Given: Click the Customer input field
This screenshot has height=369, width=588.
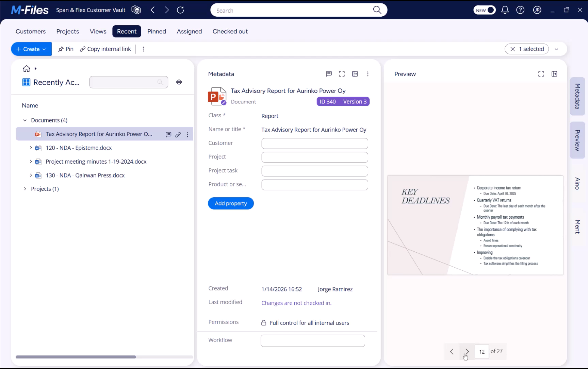Looking at the screenshot, I should [314, 144].
